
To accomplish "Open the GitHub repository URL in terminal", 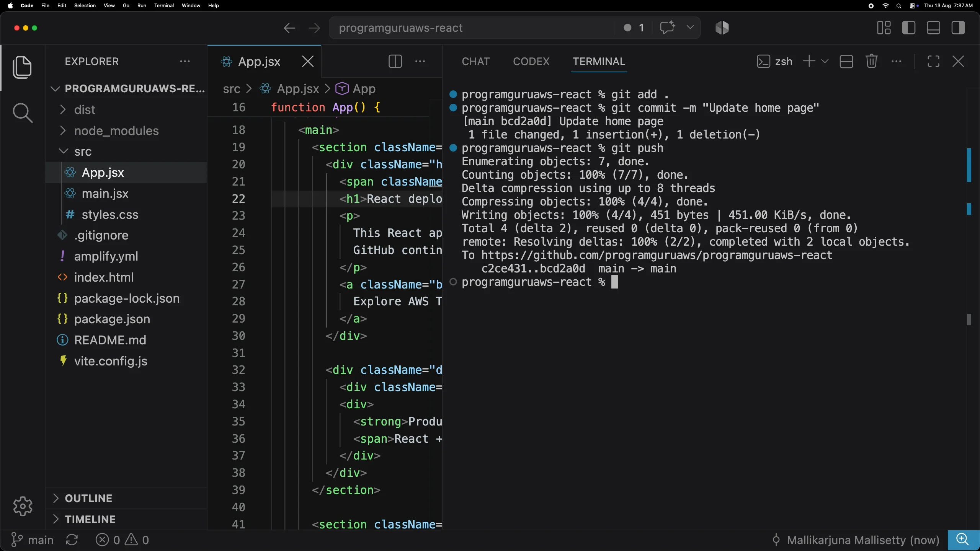I will click(657, 255).
